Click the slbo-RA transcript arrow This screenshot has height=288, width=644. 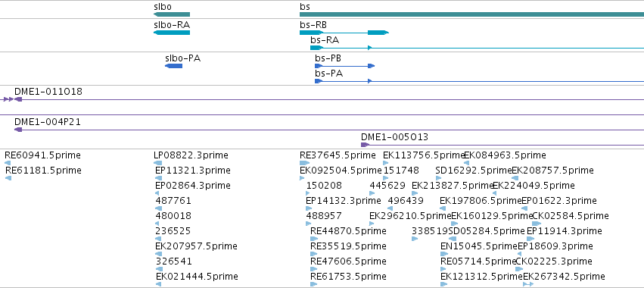point(172,32)
